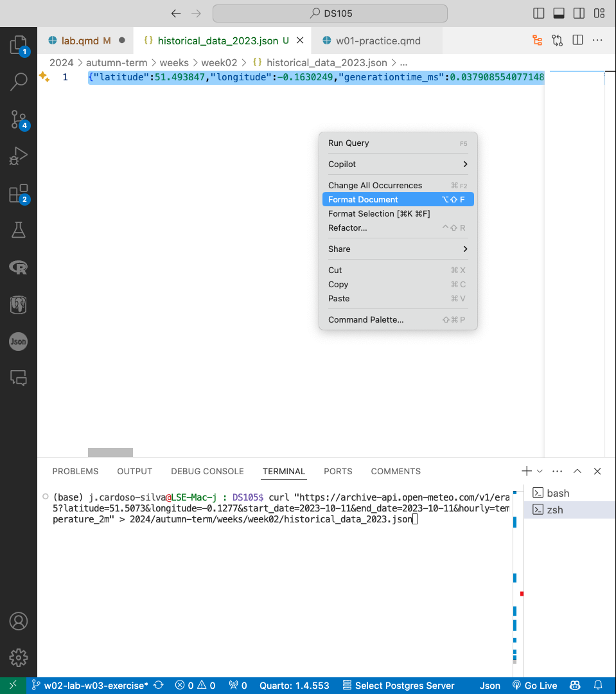The width and height of the screenshot is (616, 694).
Task: Open the Testing flask view
Action: pos(19,230)
